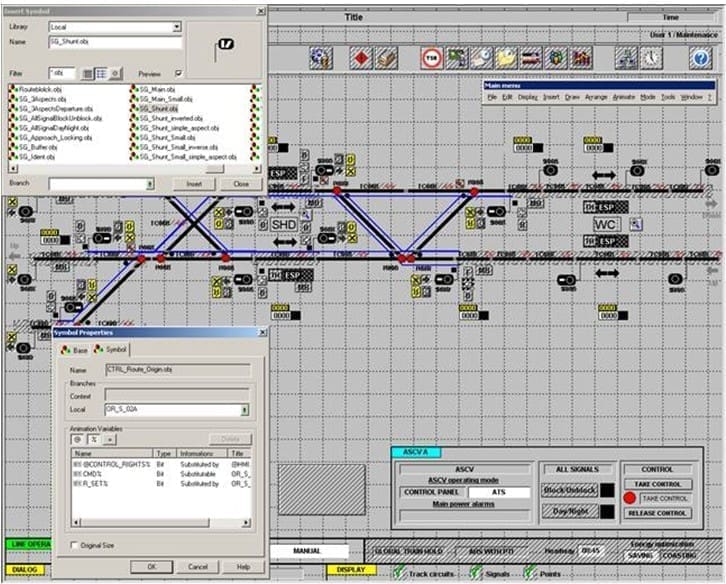Open help with the question mark icon
Image resolution: width=726 pixels, height=584 pixels.
click(699, 58)
